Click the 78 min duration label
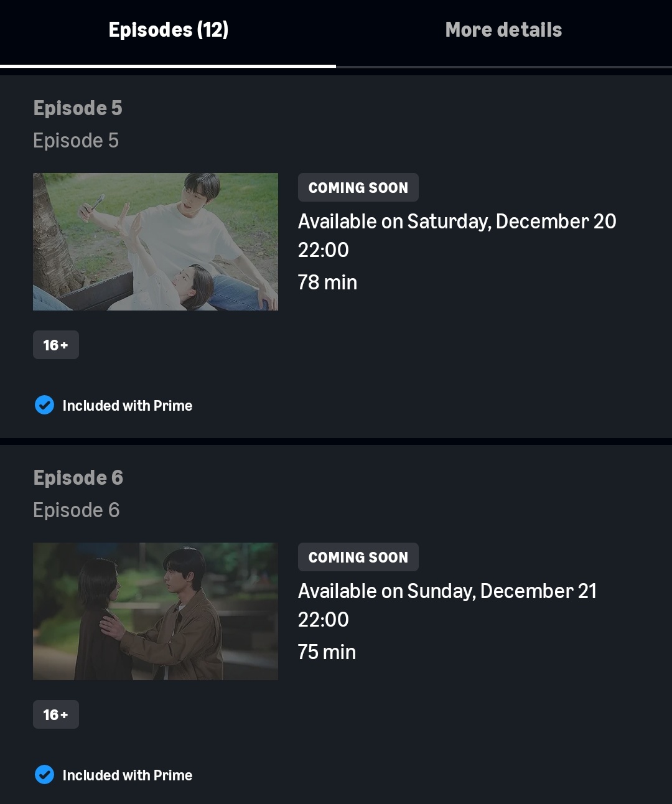The width and height of the screenshot is (672, 804). pyautogui.click(x=327, y=283)
